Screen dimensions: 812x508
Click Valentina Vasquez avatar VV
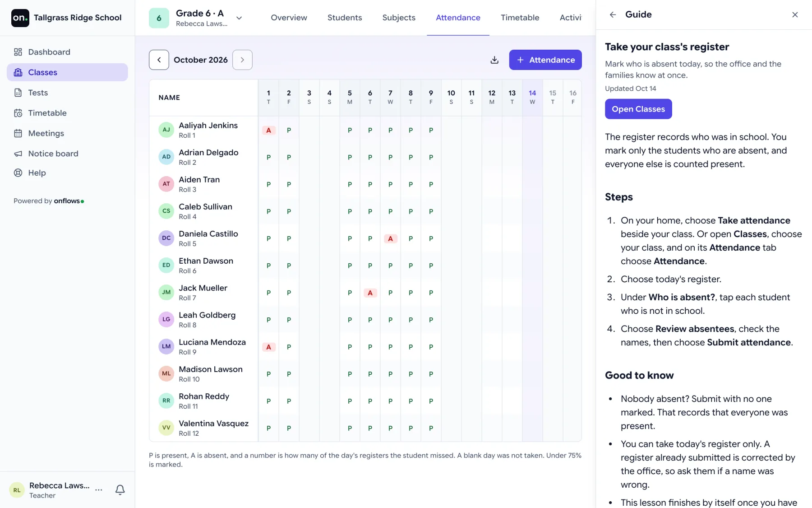[166, 428]
